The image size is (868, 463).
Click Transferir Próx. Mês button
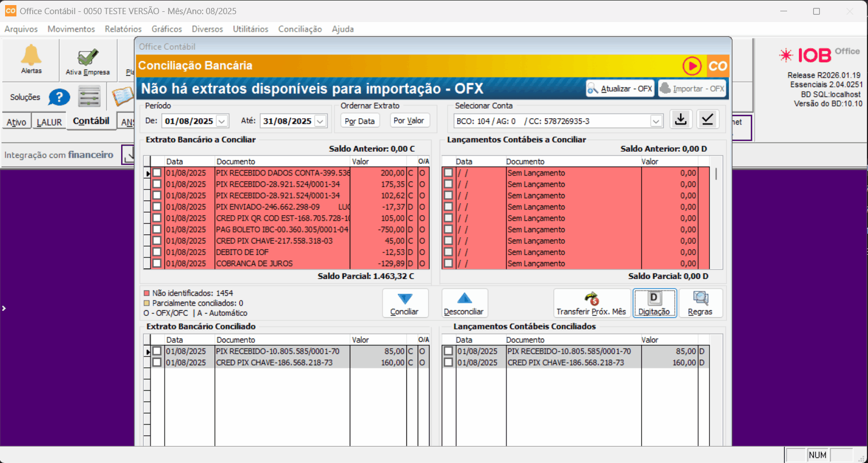coord(591,303)
